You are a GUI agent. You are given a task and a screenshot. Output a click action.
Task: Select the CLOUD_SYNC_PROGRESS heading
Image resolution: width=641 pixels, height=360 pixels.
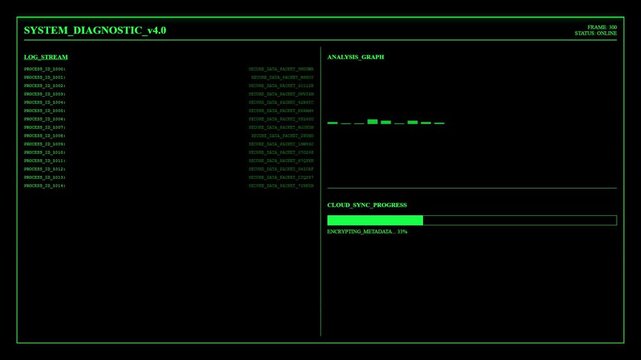click(x=367, y=205)
